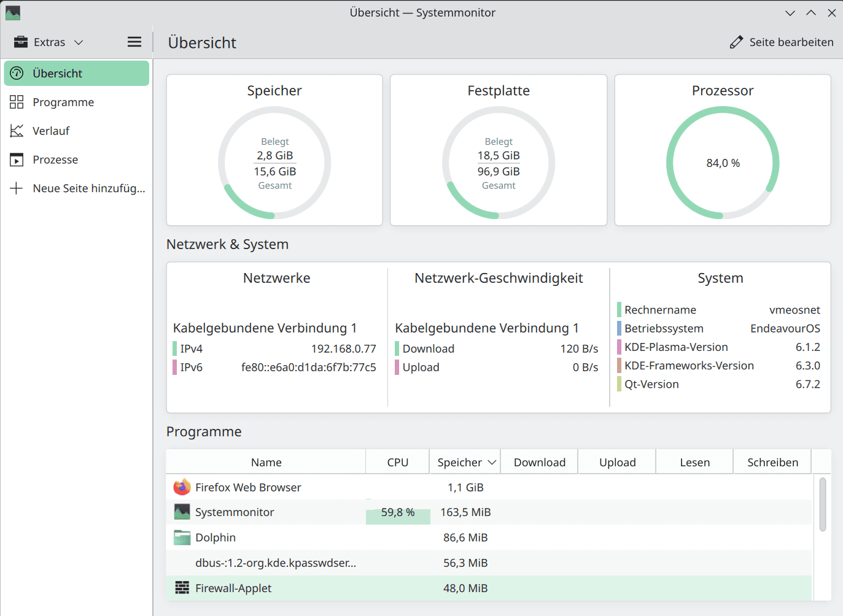Click the Systemmonitor app icon in titlebar
The width and height of the screenshot is (843, 616).
pyautogui.click(x=13, y=12)
